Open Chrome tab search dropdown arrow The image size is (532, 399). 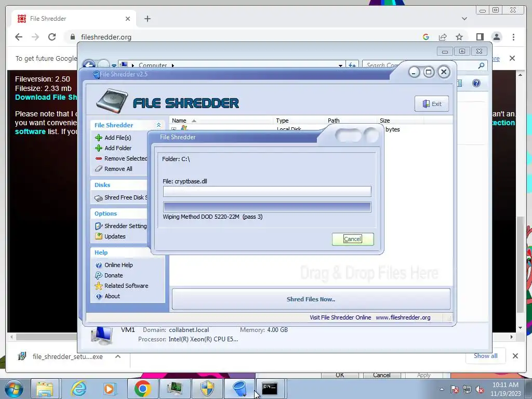click(464, 19)
